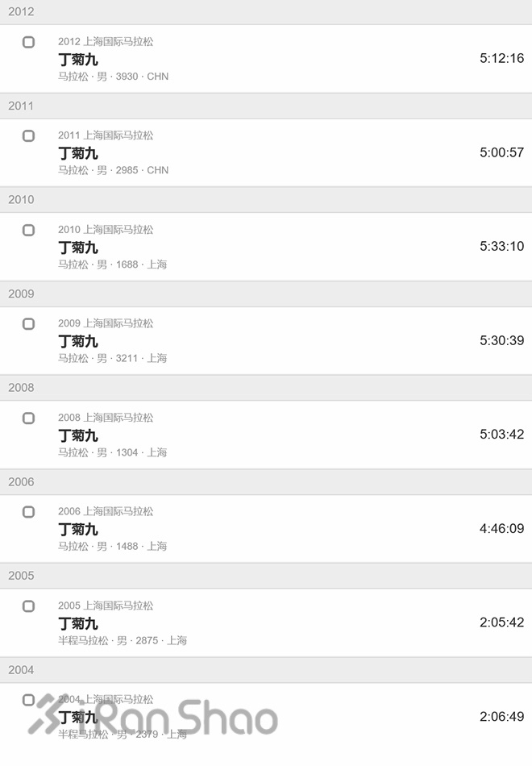Click the 2:05:42 half marathon time

tap(501, 622)
